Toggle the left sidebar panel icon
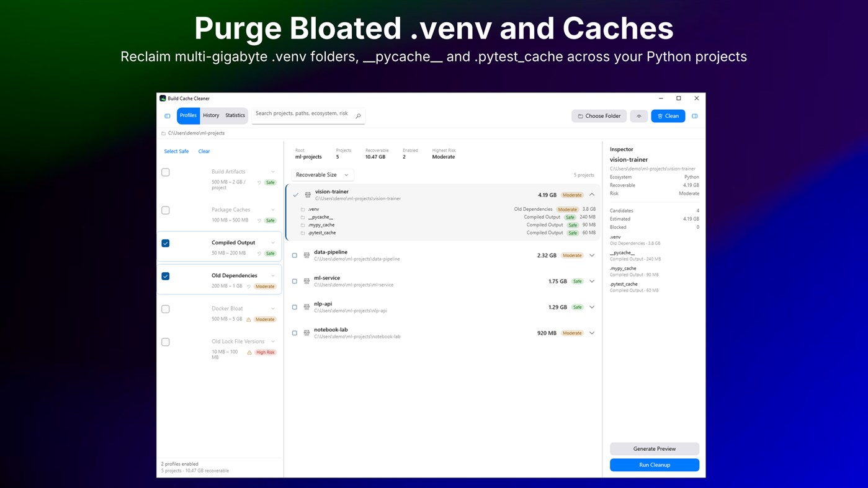 click(168, 116)
